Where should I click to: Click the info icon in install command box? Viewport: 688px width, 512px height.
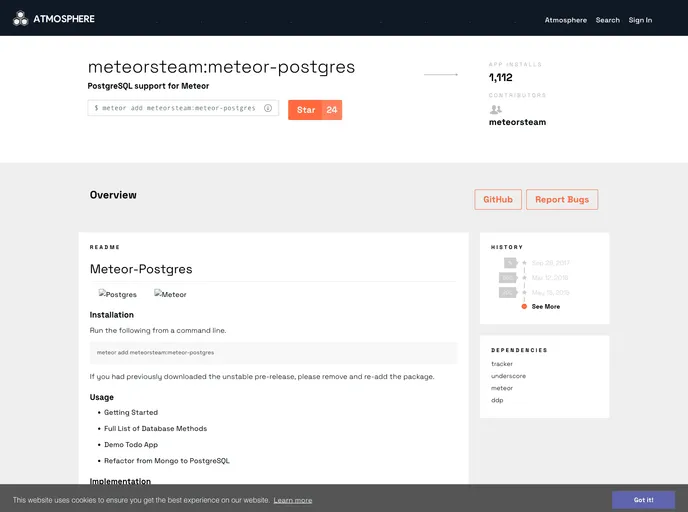[x=268, y=108]
